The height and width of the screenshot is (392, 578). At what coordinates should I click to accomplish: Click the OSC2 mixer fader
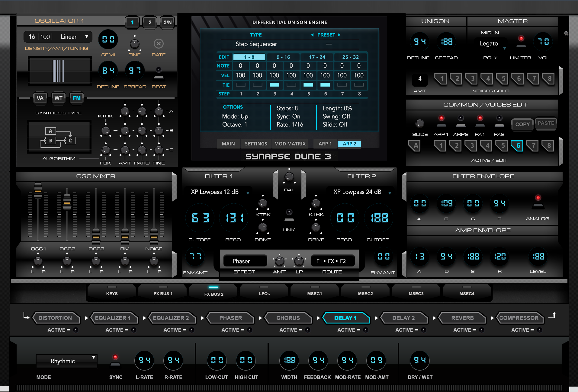coord(67,202)
